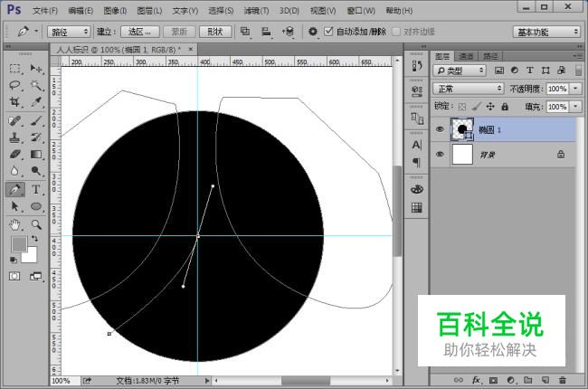Create new adjustment layer

pos(511,380)
